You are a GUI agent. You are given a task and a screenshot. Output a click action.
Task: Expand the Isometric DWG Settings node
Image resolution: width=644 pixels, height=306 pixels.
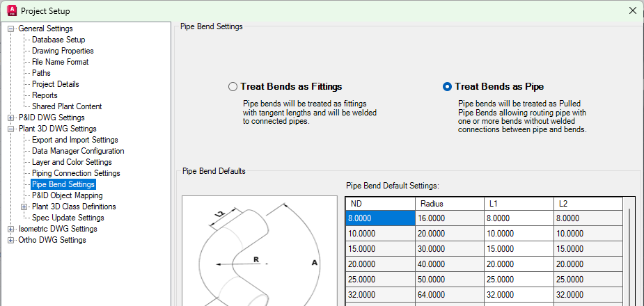[x=11, y=229]
